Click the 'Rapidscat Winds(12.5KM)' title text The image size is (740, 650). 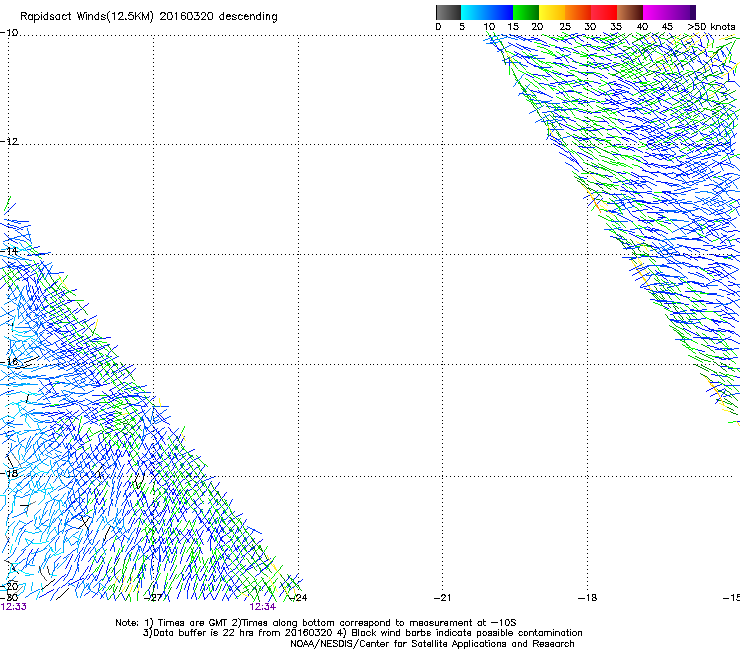(87, 17)
